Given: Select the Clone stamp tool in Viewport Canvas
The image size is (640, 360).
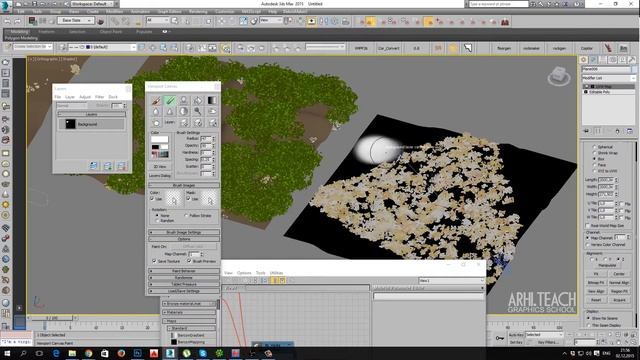Looking at the screenshot, I should 184,100.
